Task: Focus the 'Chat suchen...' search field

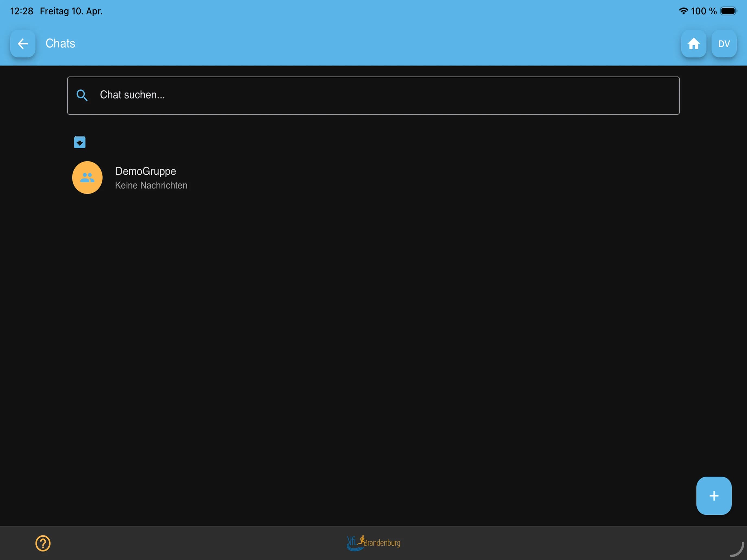Action: tap(373, 96)
